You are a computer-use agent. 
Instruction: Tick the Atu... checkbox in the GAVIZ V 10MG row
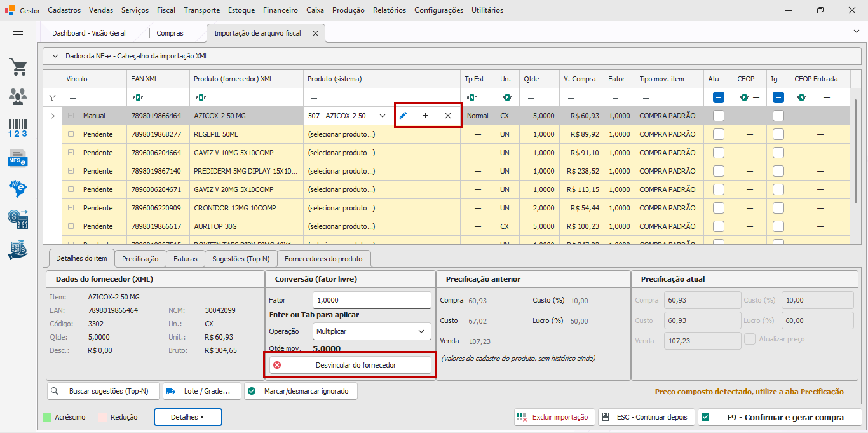(x=719, y=153)
